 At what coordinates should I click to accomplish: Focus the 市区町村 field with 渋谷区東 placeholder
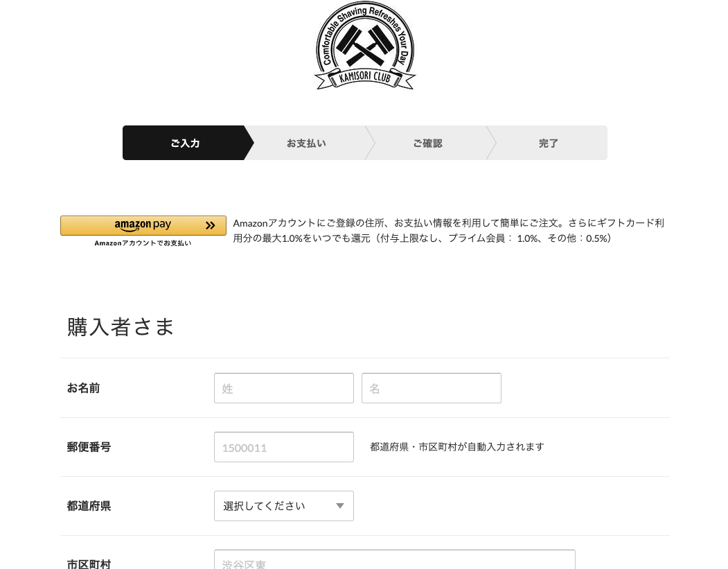coord(395,560)
